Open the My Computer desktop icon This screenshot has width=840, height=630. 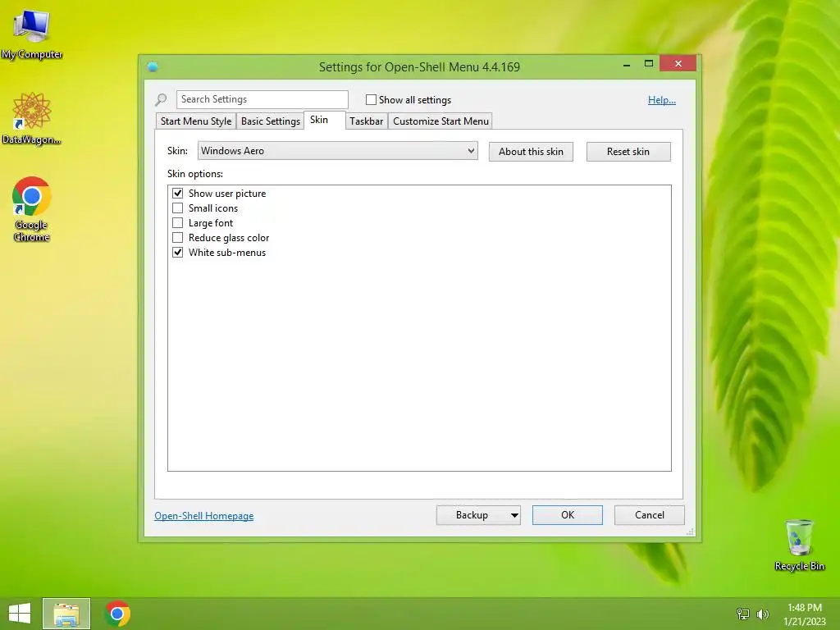point(32,34)
